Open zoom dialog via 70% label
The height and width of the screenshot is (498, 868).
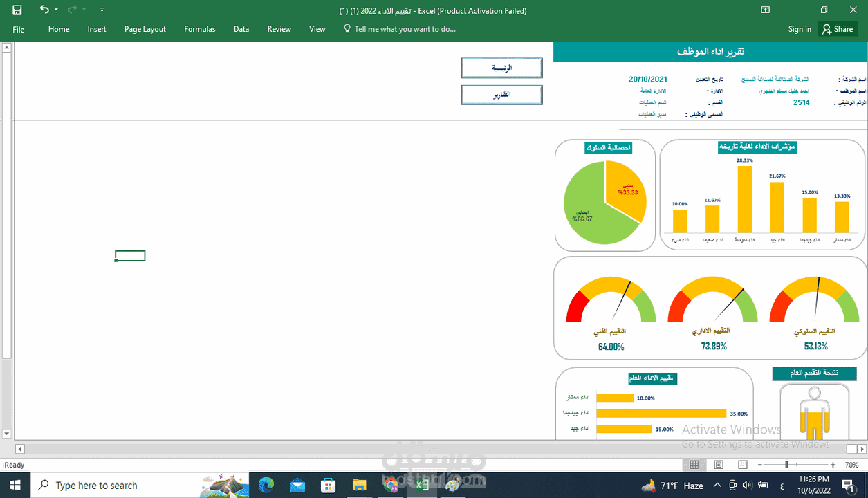(x=852, y=465)
